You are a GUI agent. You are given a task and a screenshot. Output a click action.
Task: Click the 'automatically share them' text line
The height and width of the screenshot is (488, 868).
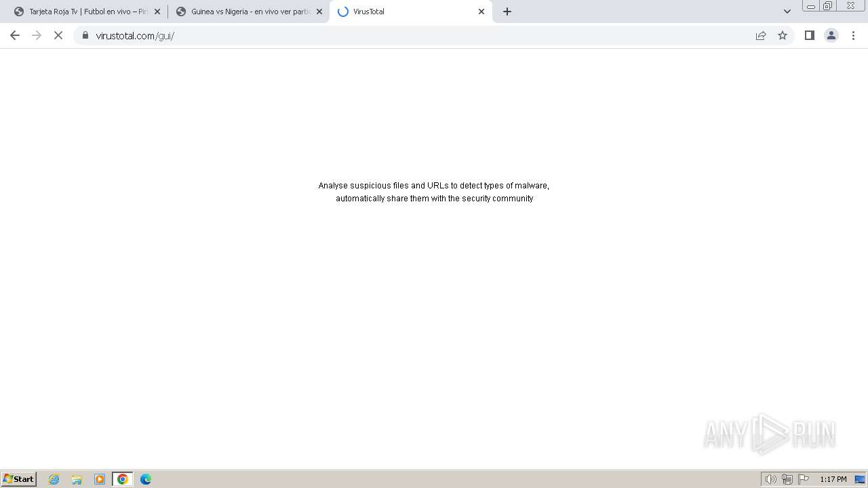point(434,199)
